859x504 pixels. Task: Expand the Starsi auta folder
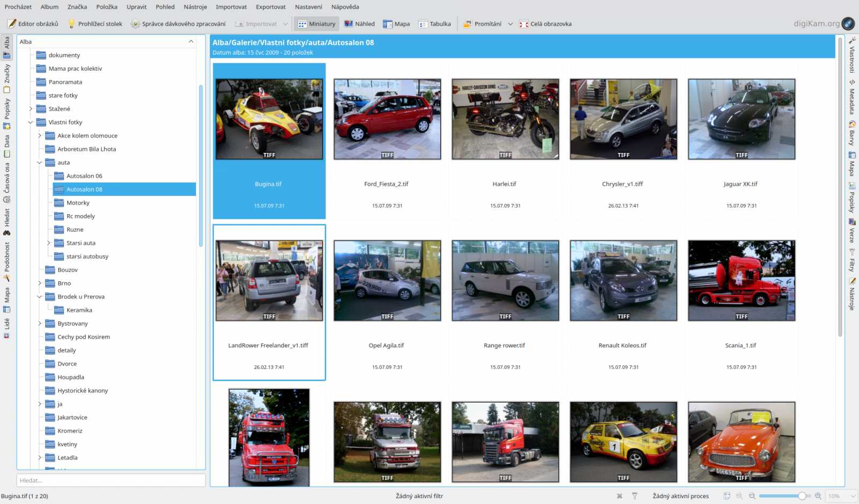[x=48, y=243]
